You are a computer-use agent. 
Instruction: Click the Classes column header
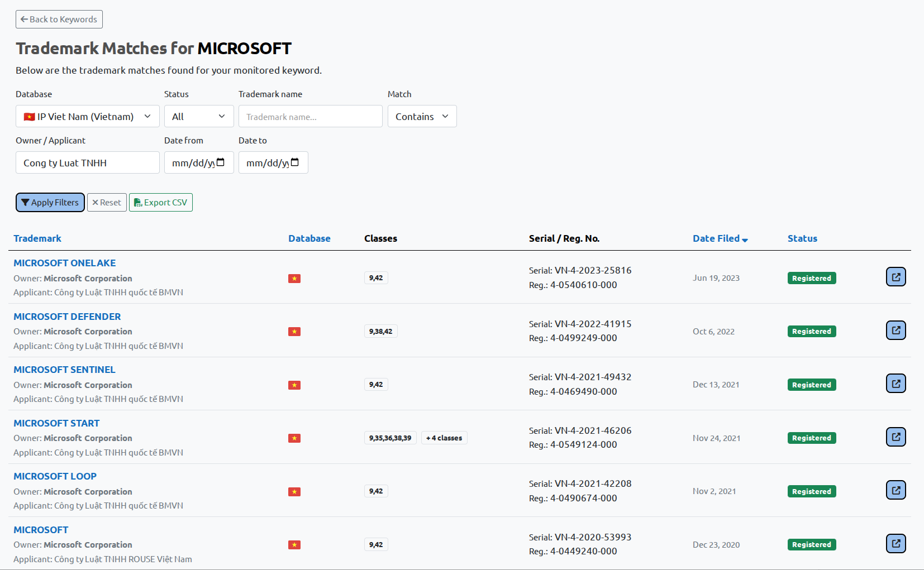click(380, 238)
